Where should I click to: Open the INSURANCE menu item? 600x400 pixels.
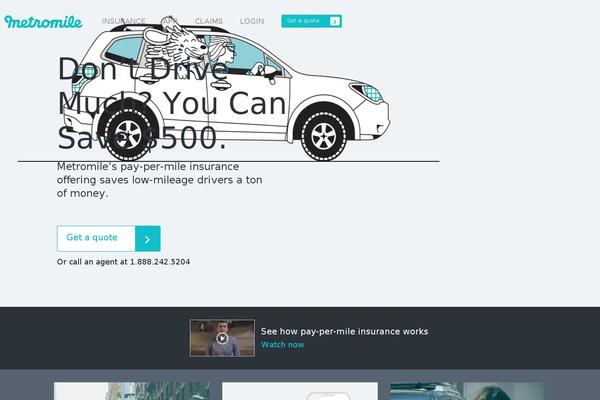[x=124, y=21]
